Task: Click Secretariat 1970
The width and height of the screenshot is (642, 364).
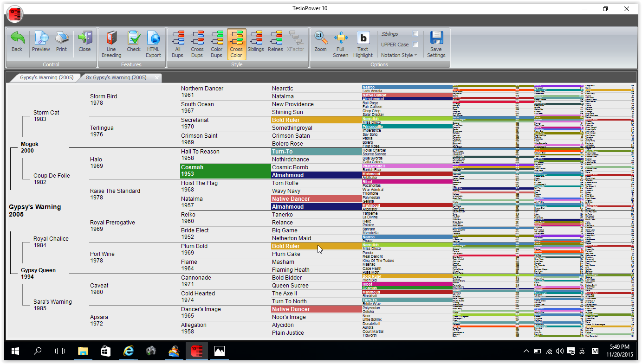Action: [x=195, y=123]
